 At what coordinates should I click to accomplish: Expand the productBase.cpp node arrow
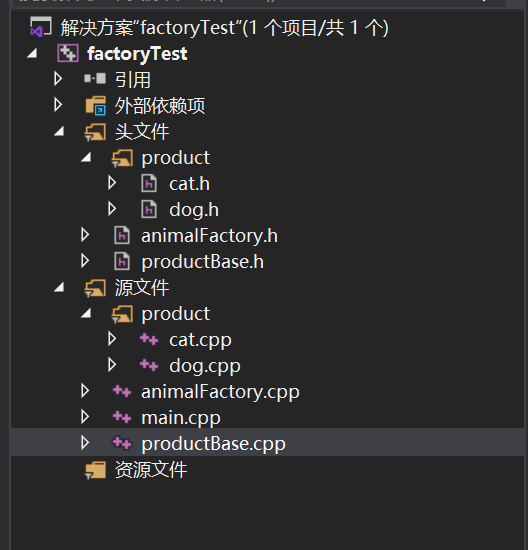[x=85, y=442]
